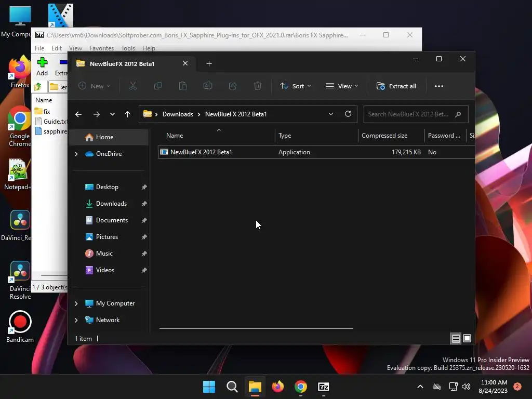Go back with the Explorer back arrow
The width and height of the screenshot is (532, 399).
coord(78,114)
